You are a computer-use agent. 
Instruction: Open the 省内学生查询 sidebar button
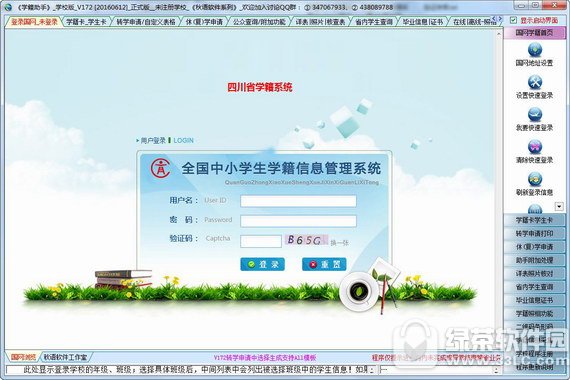pyautogui.click(x=534, y=287)
